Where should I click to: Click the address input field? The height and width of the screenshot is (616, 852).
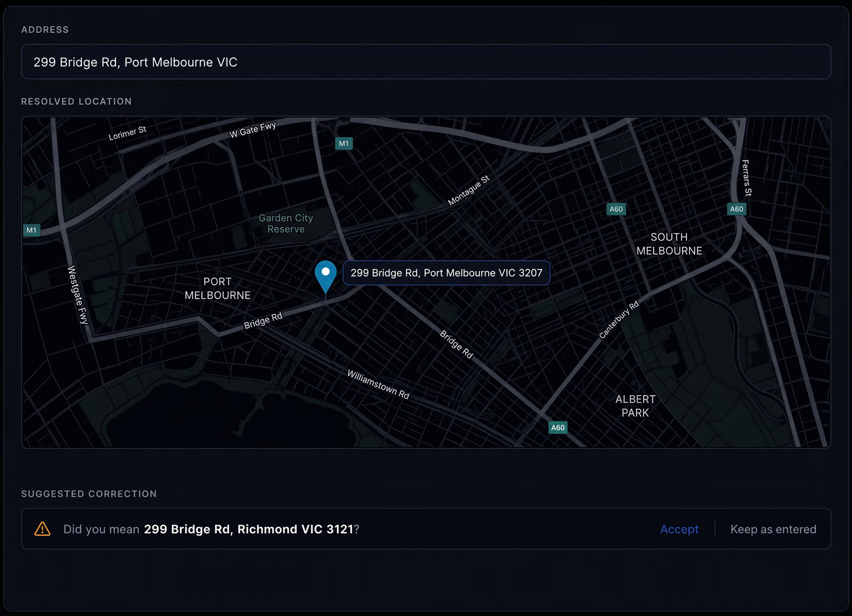pos(426,62)
